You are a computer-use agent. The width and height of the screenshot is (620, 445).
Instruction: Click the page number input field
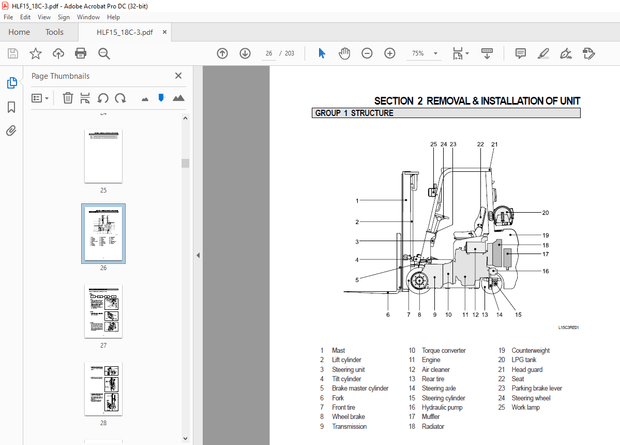(269, 53)
